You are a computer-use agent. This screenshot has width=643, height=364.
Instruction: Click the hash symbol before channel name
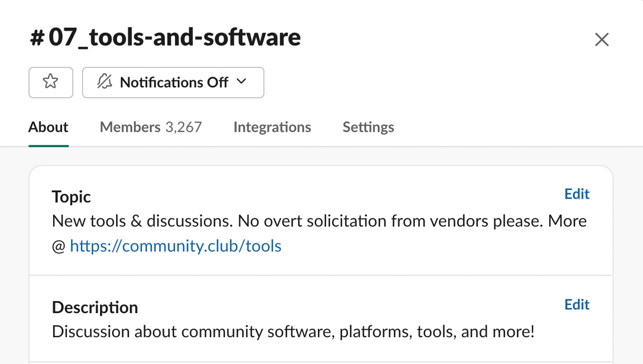point(36,38)
